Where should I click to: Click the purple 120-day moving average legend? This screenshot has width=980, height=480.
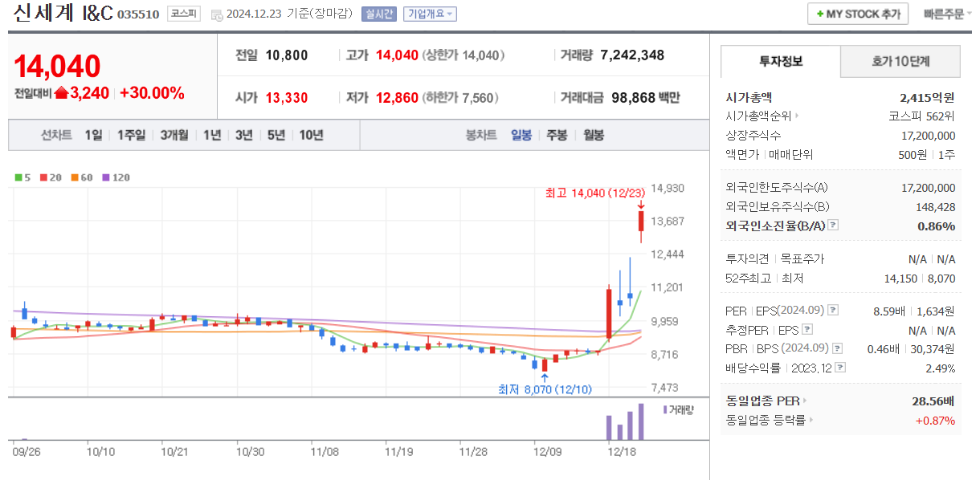coord(116,177)
